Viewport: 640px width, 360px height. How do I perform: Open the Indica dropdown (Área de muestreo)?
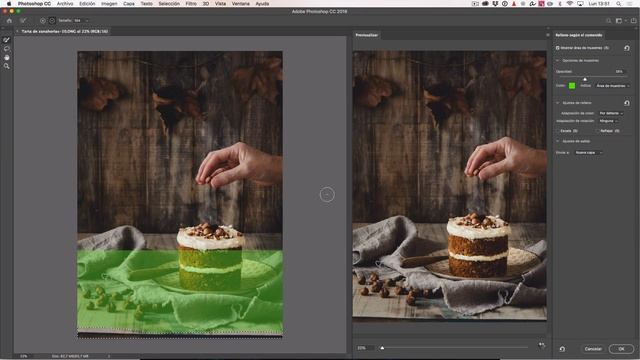(612, 86)
